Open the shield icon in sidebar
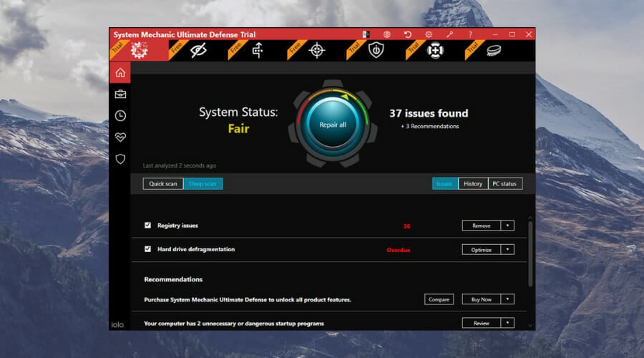The width and height of the screenshot is (644, 358). (x=120, y=159)
